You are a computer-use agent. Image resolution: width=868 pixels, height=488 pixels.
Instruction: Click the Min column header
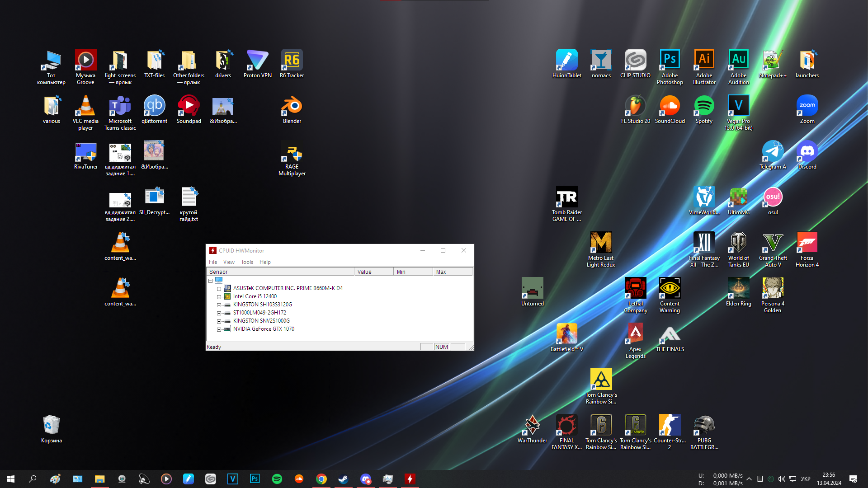click(x=413, y=272)
